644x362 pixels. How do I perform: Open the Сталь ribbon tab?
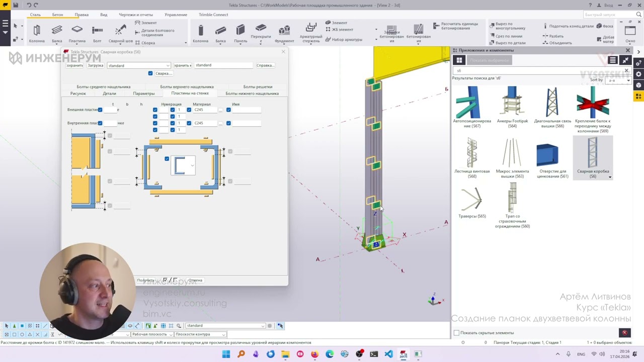tap(35, 15)
